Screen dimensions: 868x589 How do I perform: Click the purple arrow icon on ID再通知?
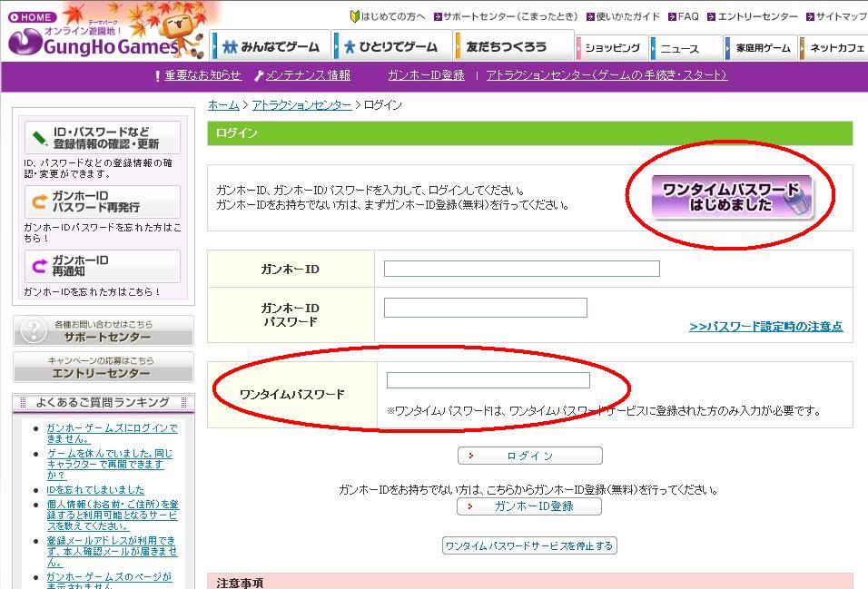click(x=39, y=266)
